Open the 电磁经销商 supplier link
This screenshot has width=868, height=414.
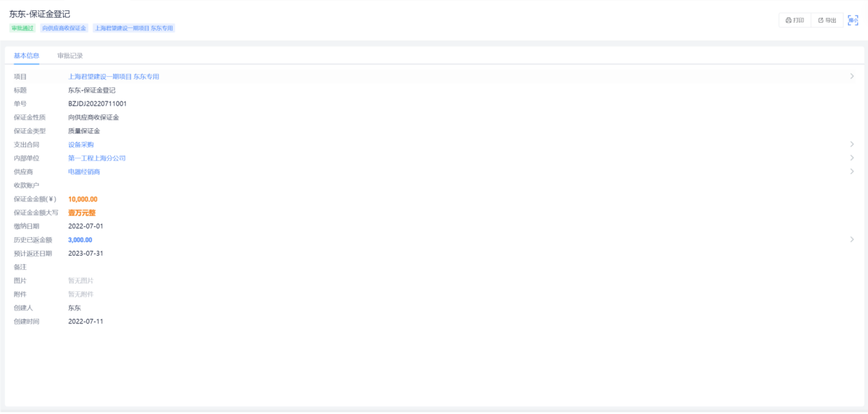click(84, 172)
